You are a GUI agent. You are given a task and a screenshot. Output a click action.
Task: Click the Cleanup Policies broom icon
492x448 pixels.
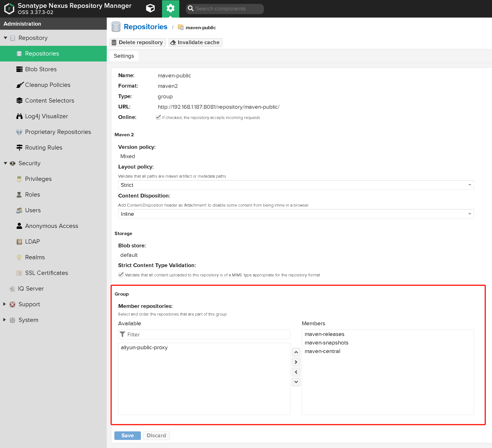20,85
